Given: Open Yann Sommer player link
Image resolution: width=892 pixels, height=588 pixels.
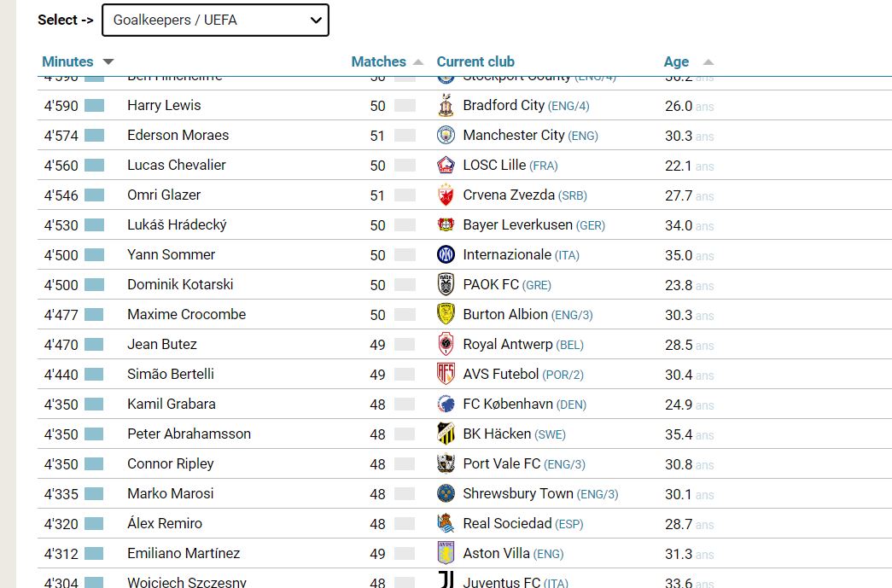Looking at the screenshot, I should (x=172, y=255).
